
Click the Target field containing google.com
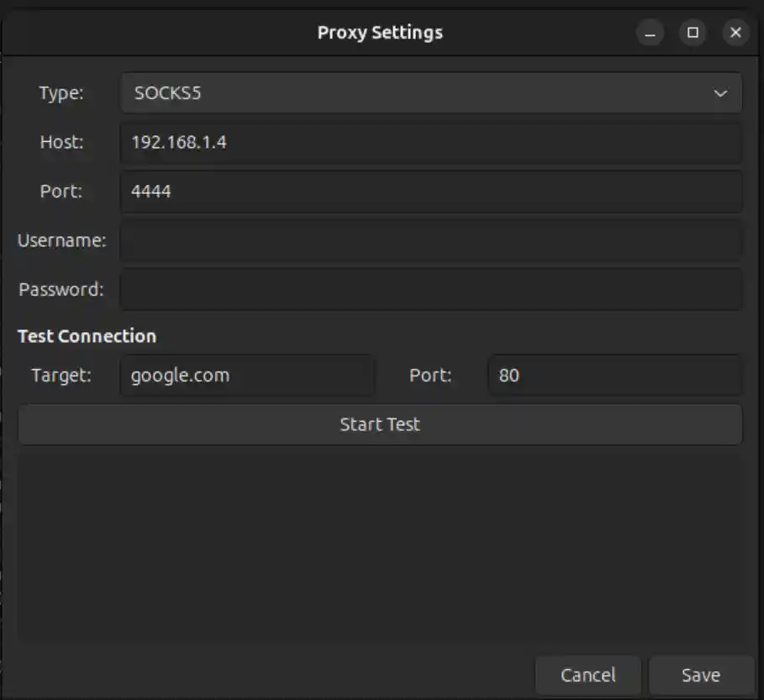(x=246, y=376)
